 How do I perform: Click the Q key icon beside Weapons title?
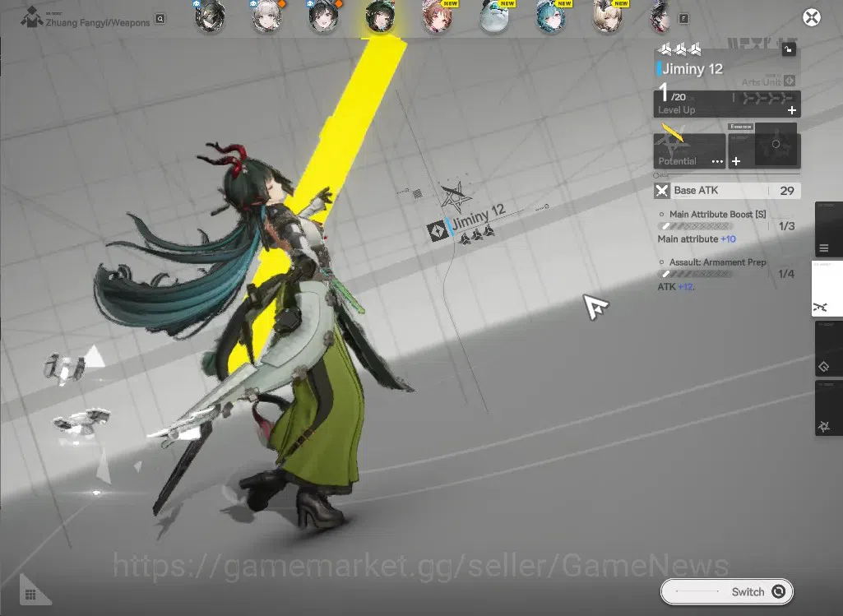160,19
